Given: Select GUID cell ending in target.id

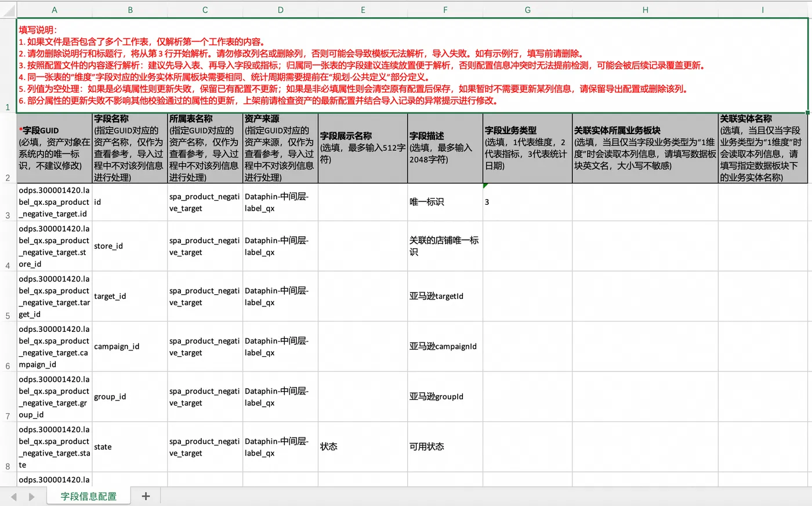Looking at the screenshot, I should click(55, 202).
